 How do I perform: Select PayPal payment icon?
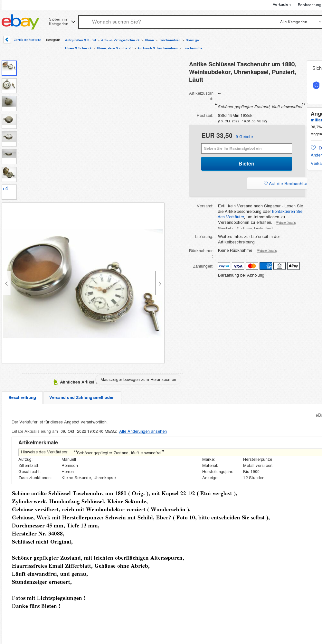[x=224, y=266]
